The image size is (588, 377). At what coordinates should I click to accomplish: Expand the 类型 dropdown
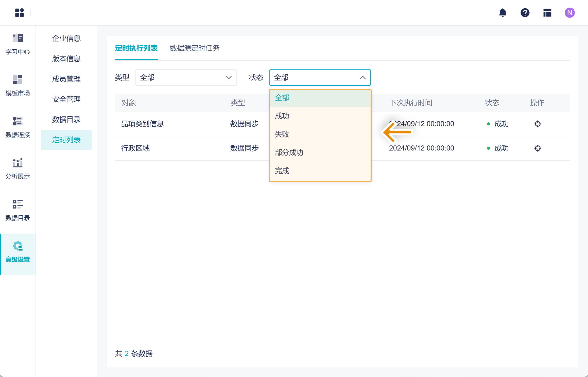coord(186,78)
